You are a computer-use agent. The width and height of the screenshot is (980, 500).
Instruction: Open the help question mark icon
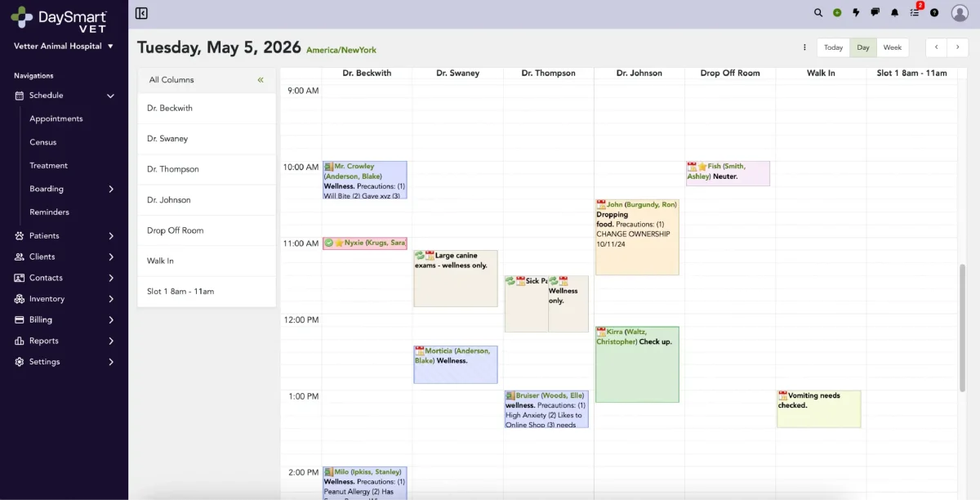pyautogui.click(x=934, y=13)
